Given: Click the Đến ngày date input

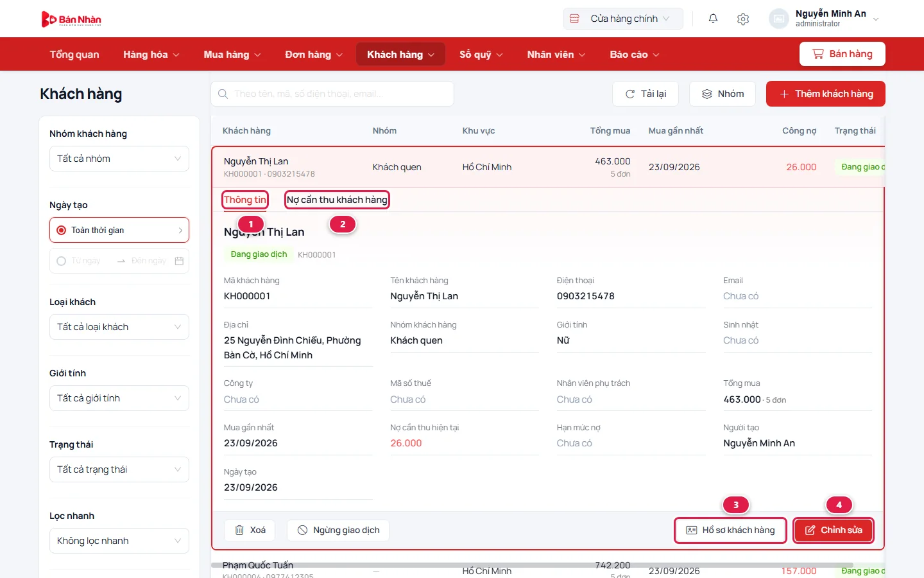Looking at the screenshot, I should coord(149,261).
